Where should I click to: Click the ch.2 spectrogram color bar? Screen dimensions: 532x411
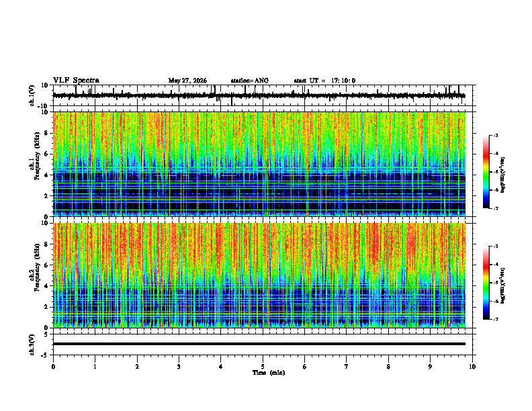pos(486,283)
